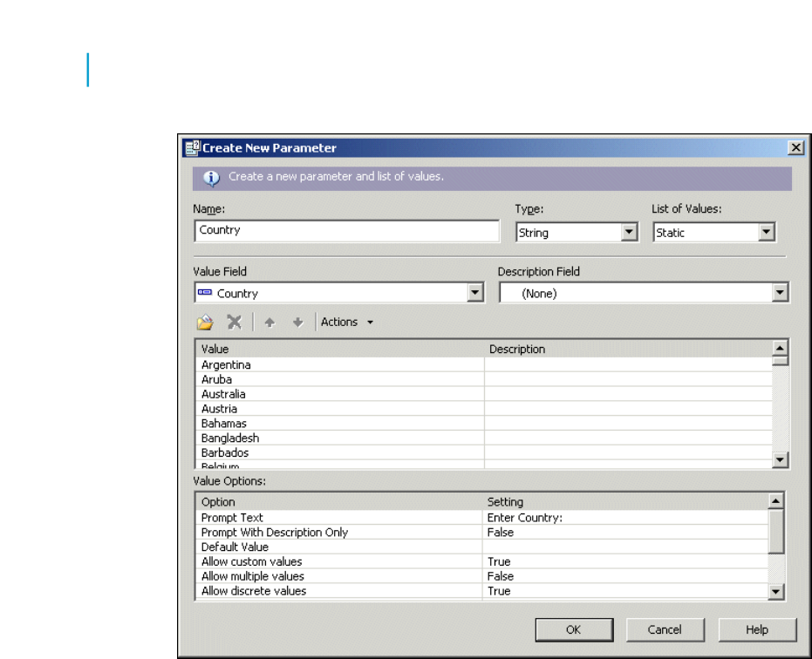The height and width of the screenshot is (659, 812).
Task: Click the Description column header
Action: 628,349
